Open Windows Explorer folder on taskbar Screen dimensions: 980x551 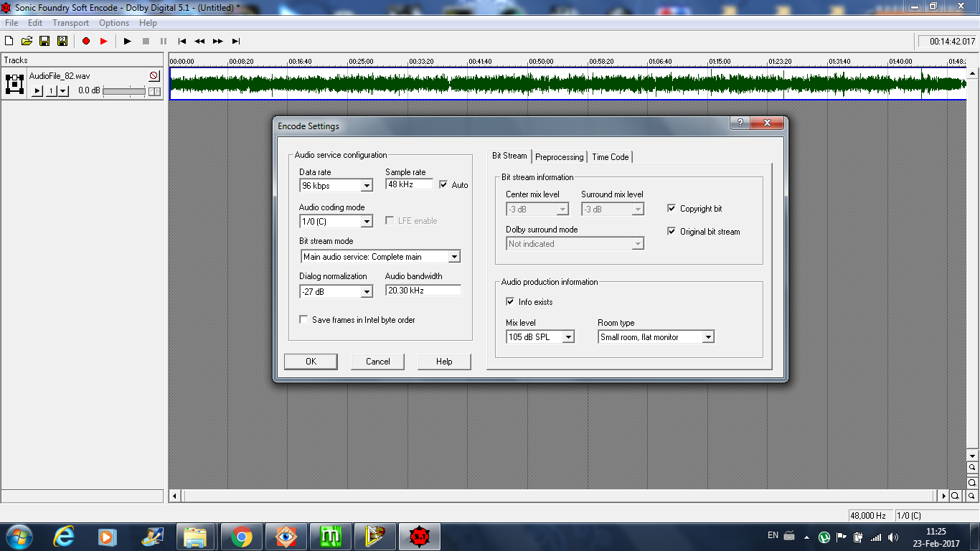click(x=196, y=537)
